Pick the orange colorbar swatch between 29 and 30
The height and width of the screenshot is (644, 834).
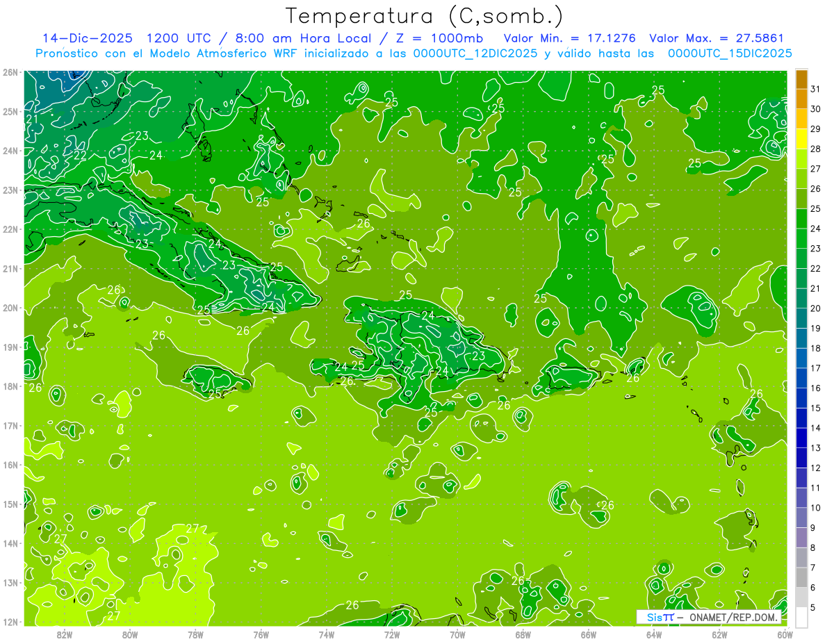tap(801, 119)
